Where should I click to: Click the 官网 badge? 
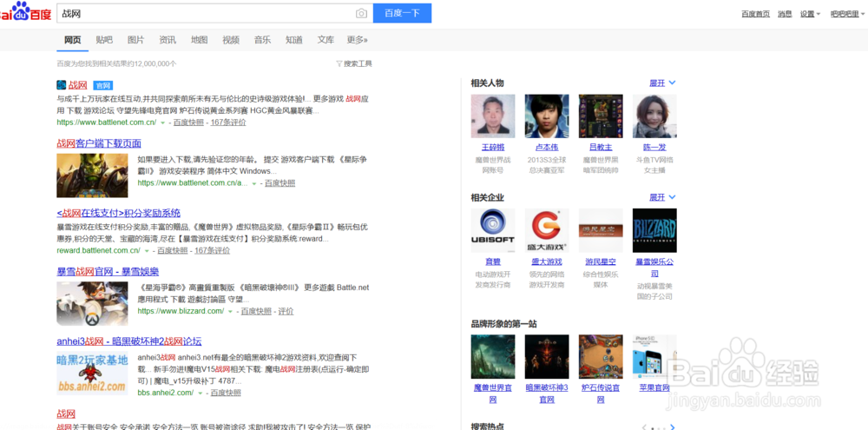pos(103,85)
